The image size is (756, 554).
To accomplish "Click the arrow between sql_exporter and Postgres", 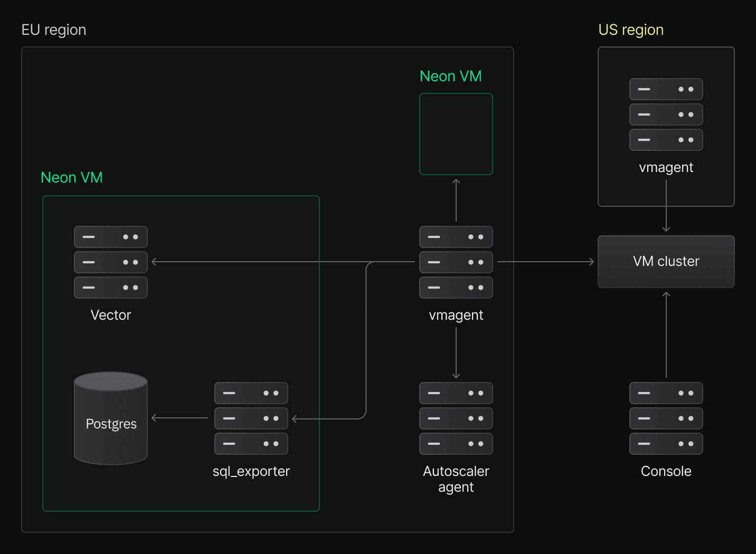I will click(x=179, y=418).
